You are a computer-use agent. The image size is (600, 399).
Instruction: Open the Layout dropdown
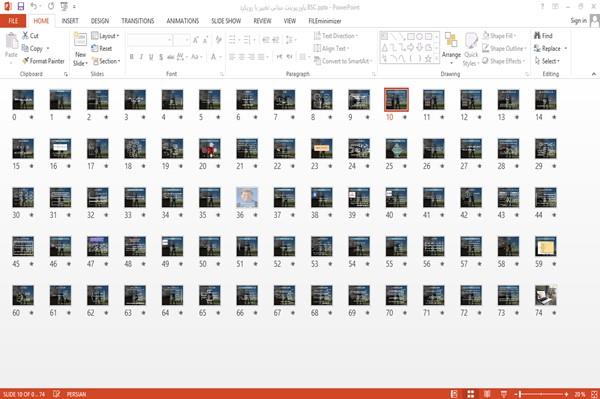coord(106,36)
